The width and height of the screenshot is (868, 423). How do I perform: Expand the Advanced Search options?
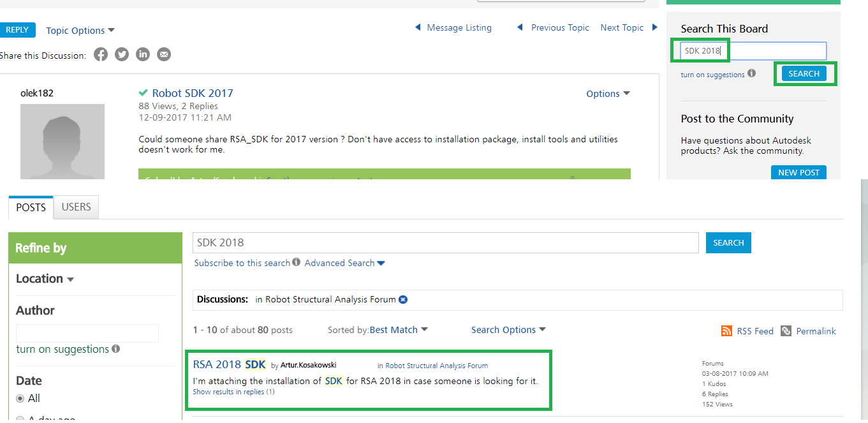tap(344, 263)
